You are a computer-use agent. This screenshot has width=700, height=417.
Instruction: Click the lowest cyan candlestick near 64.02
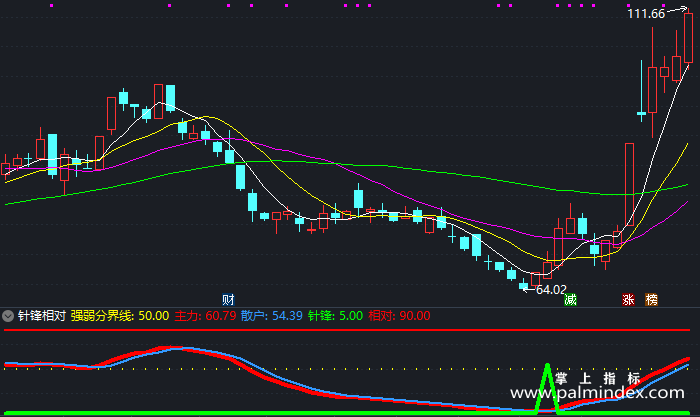[x=523, y=285]
